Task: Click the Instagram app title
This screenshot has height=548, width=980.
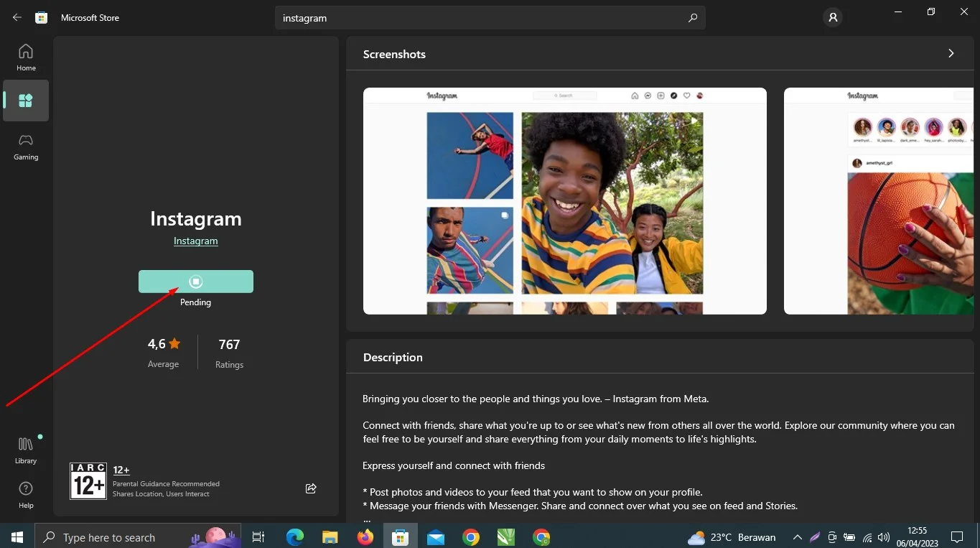Action: pos(196,218)
